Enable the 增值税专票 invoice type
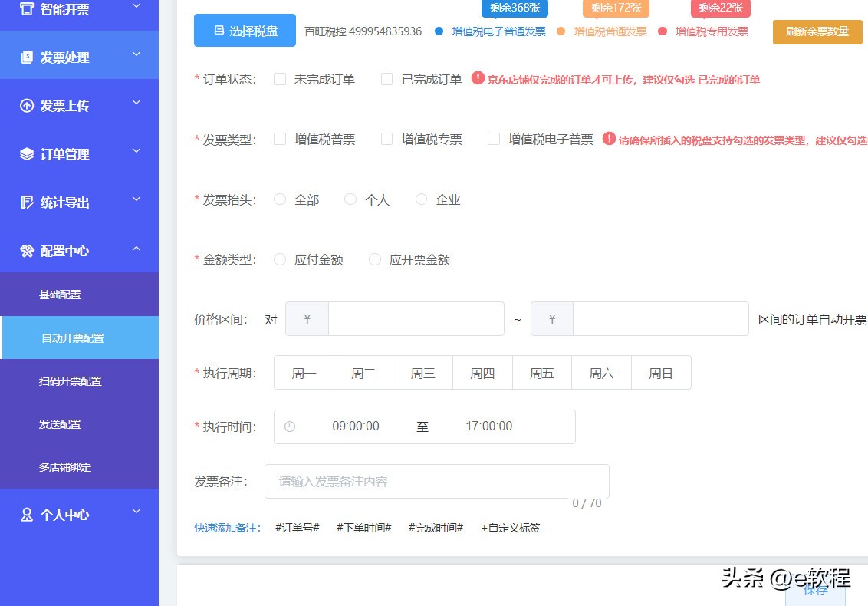 pyautogui.click(x=386, y=139)
